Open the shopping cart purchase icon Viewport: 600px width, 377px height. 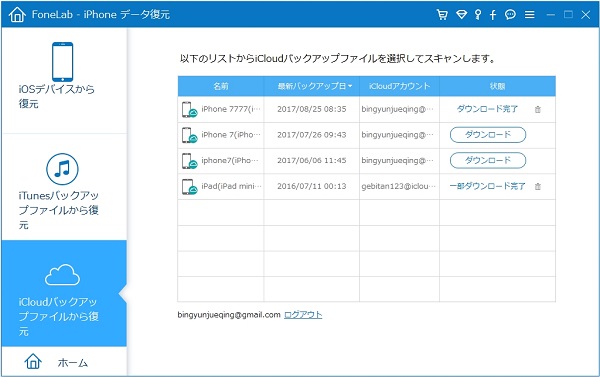(x=442, y=15)
